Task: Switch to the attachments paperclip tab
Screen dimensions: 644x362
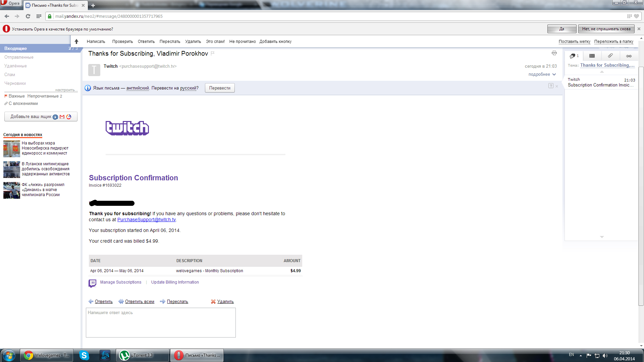Action: 610,56
